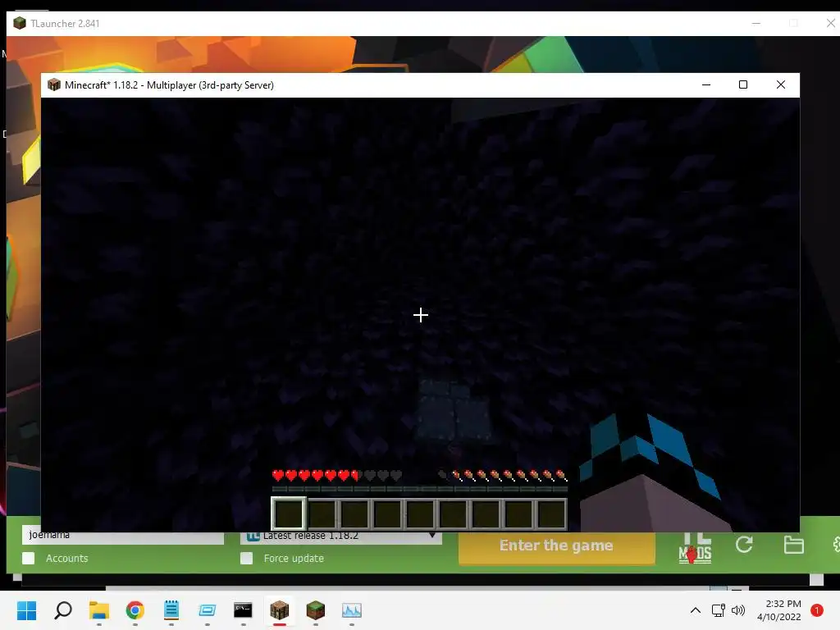Open Windows taskbar search
This screenshot has height=630, width=840.
[62, 610]
